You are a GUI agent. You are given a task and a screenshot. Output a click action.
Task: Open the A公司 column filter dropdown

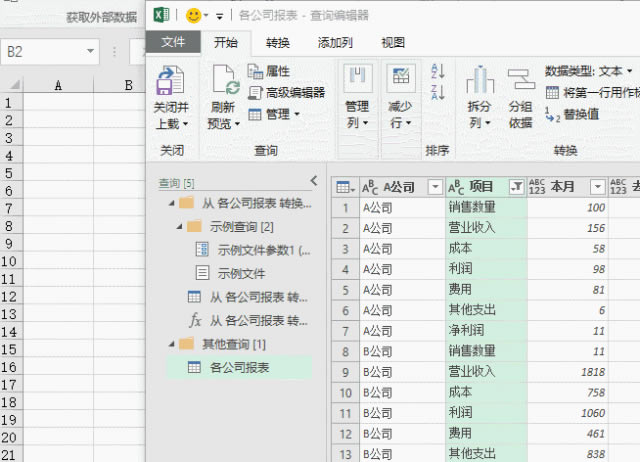(434, 187)
